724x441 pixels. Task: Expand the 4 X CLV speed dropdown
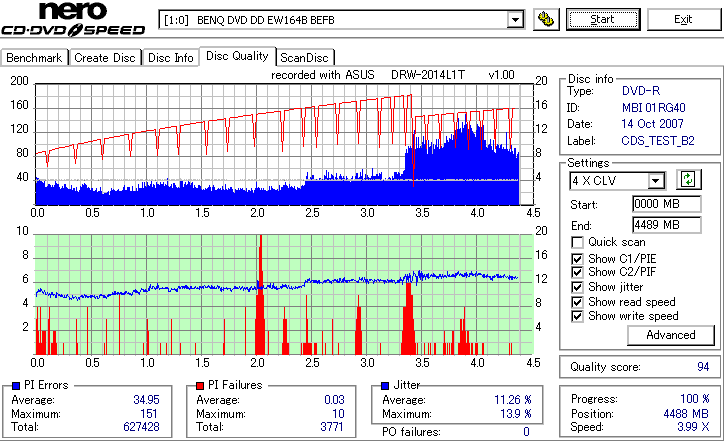(655, 181)
